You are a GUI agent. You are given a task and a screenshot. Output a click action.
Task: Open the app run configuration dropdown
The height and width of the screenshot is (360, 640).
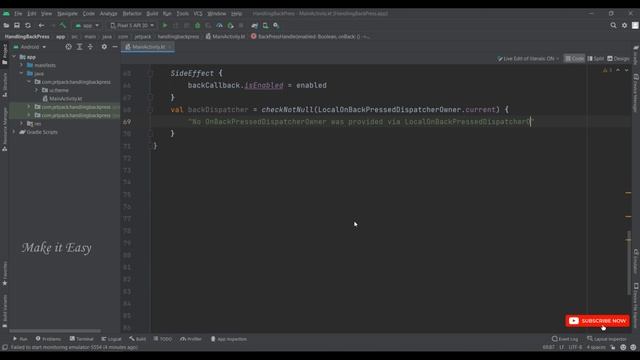[x=87, y=25]
